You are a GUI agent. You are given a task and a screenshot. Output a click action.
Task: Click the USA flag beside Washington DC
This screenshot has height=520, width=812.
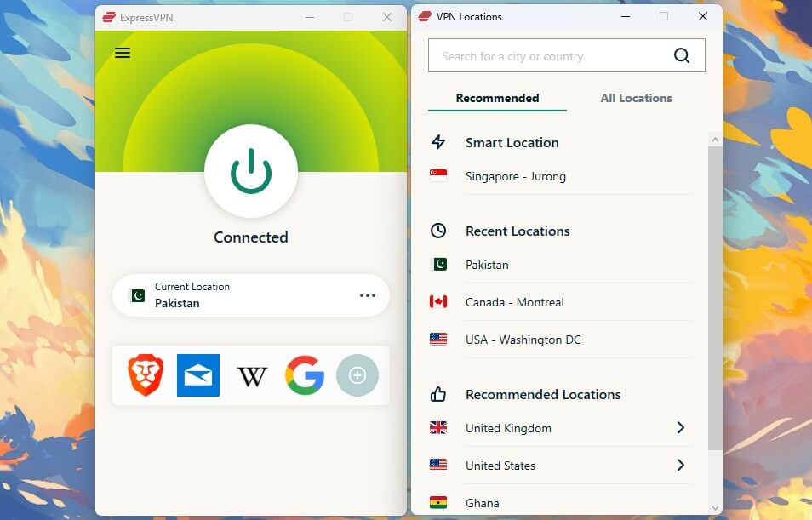pyautogui.click(x=438, y=339)
